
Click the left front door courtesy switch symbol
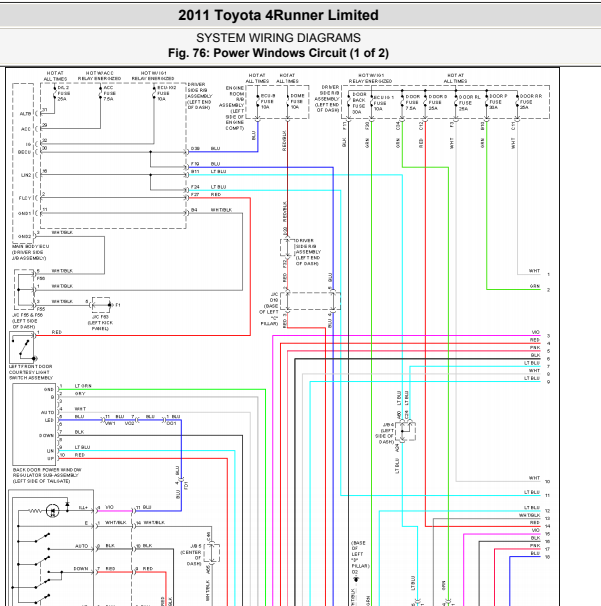coord(22,347)
